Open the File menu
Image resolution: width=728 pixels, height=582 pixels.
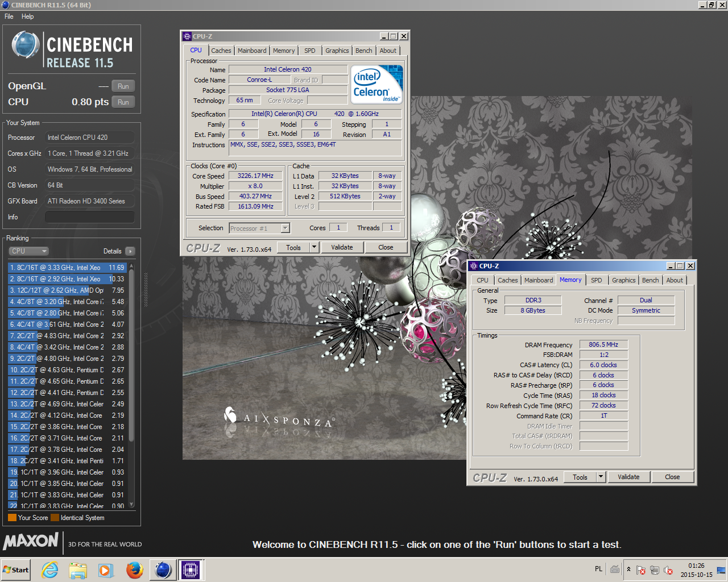click(x=9, y=16)
